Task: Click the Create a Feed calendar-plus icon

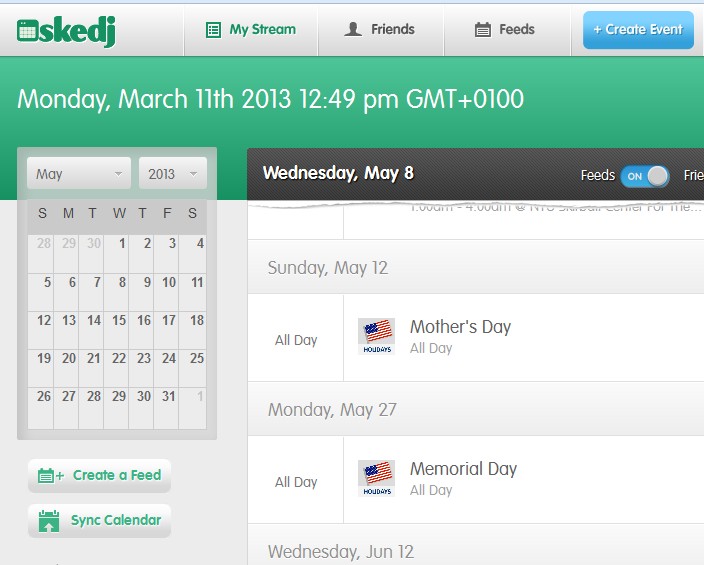Action: 50,476
